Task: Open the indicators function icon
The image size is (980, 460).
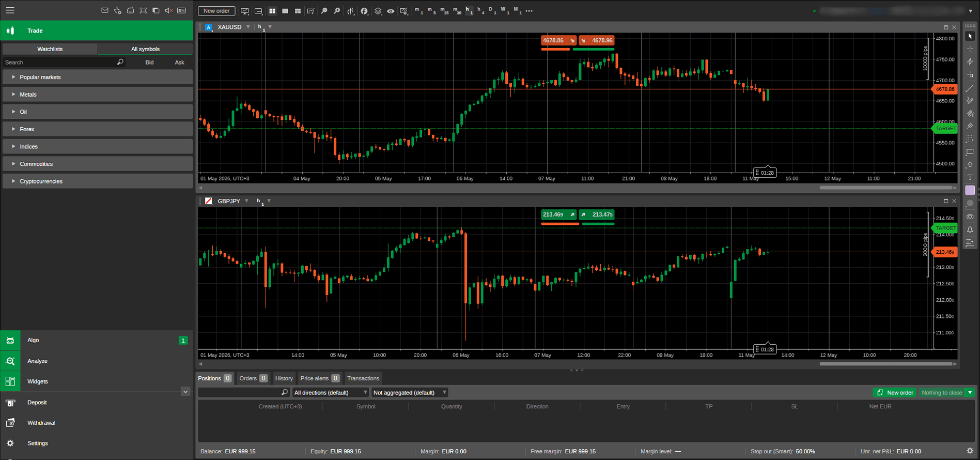Action: [364, 11]
